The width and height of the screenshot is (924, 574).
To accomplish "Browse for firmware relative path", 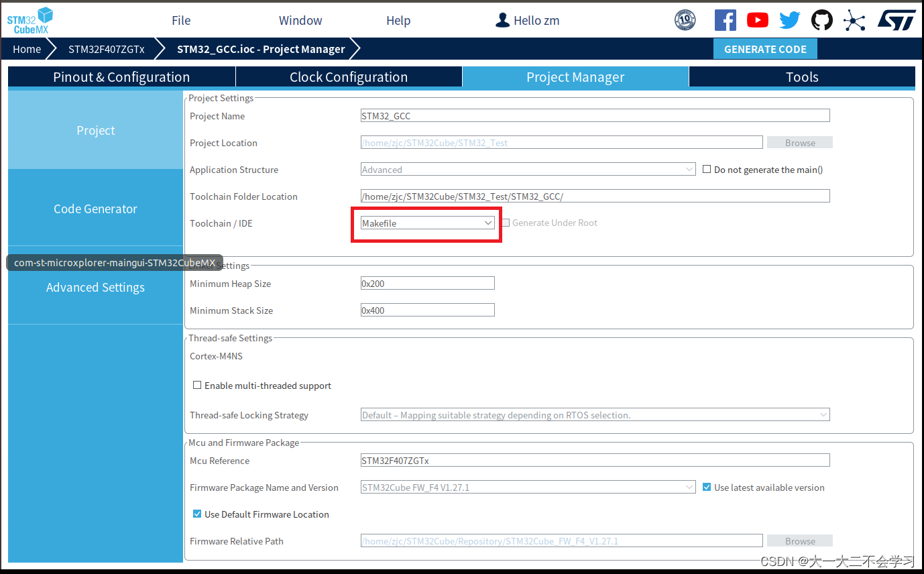I will [x=800, y=541].
